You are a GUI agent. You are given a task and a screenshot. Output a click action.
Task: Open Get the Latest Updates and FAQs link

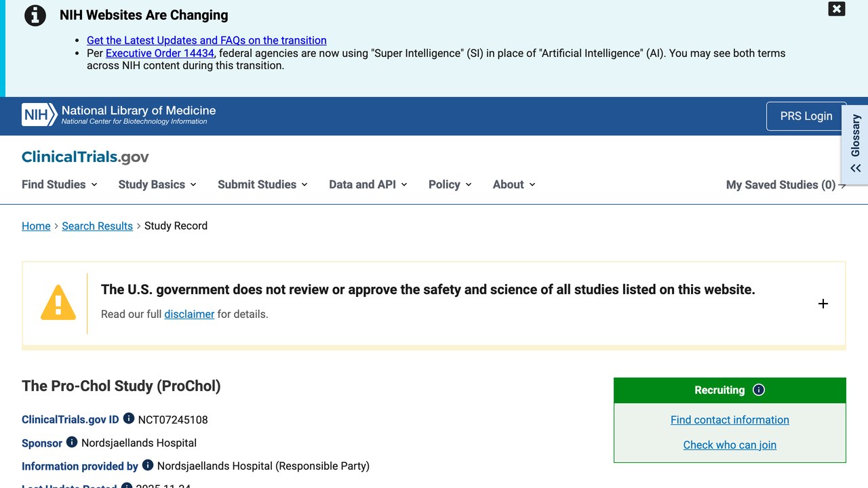click(207, 41)
